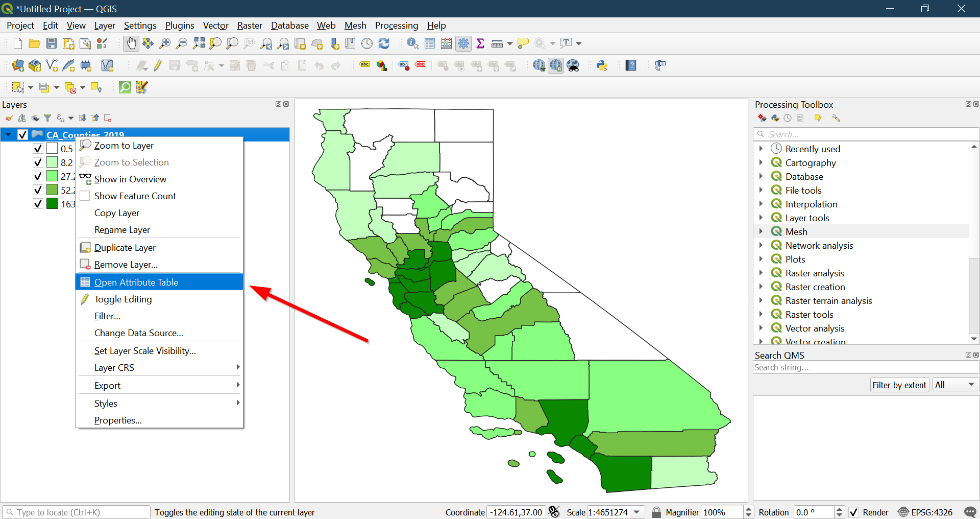Expand the Cartography toolbox group
Screen dimensions: 980x519
761,163
